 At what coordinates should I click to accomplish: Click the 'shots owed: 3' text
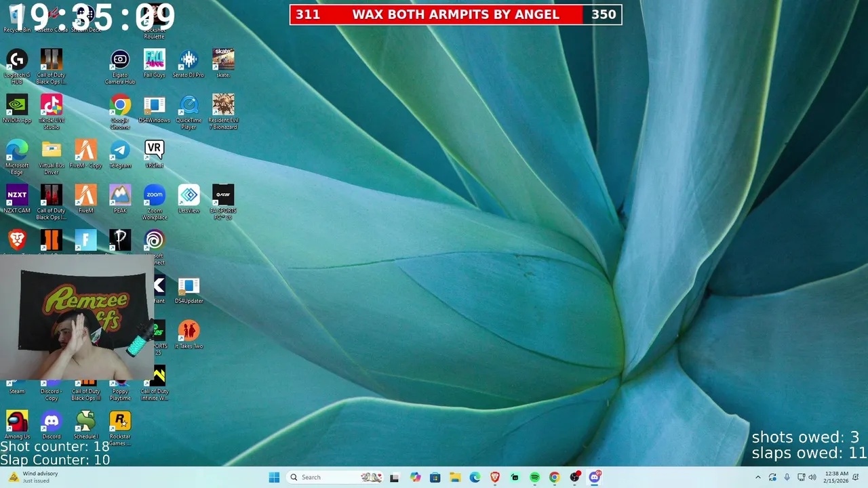click(x=806, y=437)
